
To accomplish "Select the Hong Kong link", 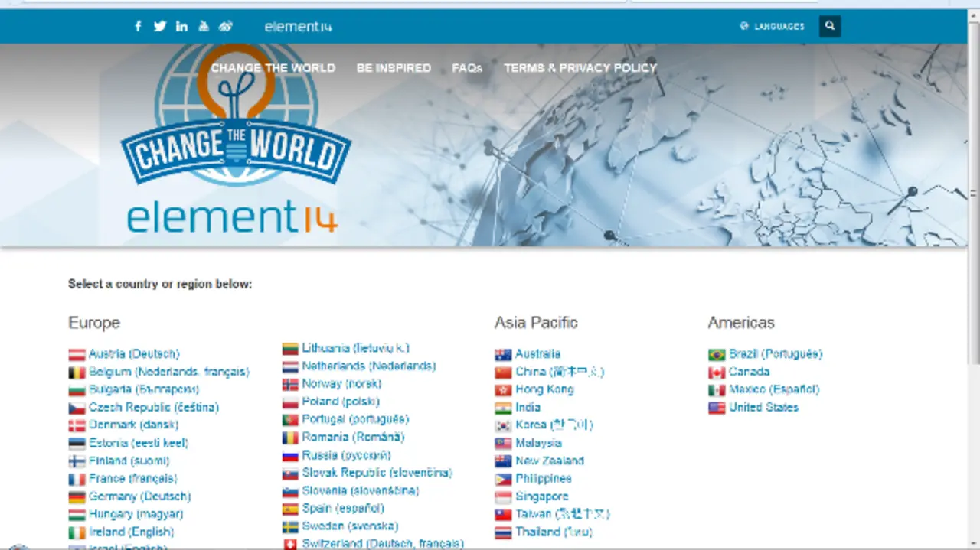I will pos(544,389).
